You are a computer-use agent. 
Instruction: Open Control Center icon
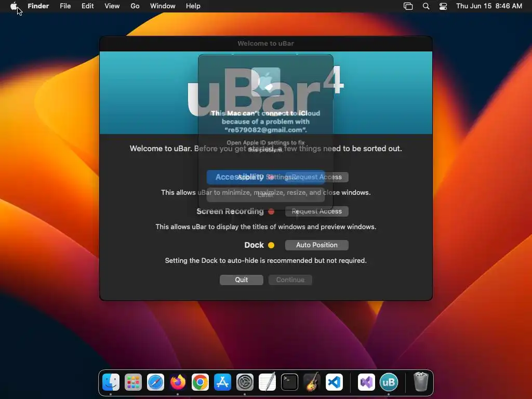point(443,6)
